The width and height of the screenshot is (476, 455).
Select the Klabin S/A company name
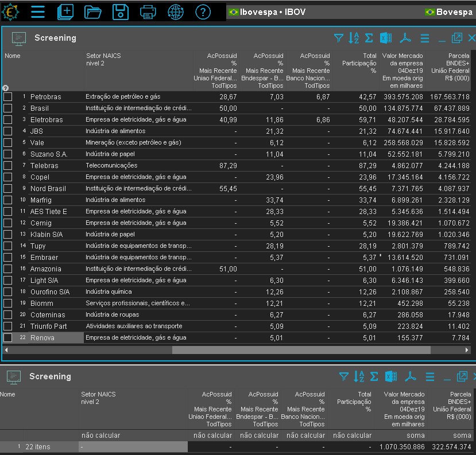coord(47,235)
